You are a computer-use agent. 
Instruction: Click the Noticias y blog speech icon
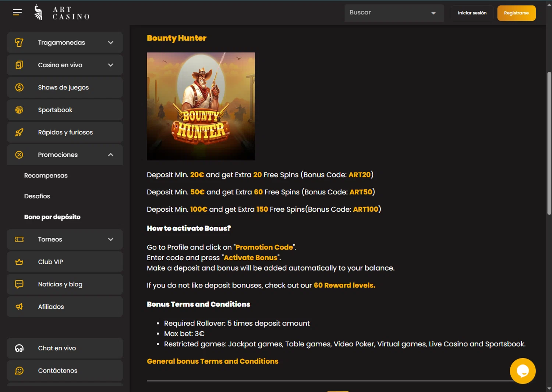19,284
